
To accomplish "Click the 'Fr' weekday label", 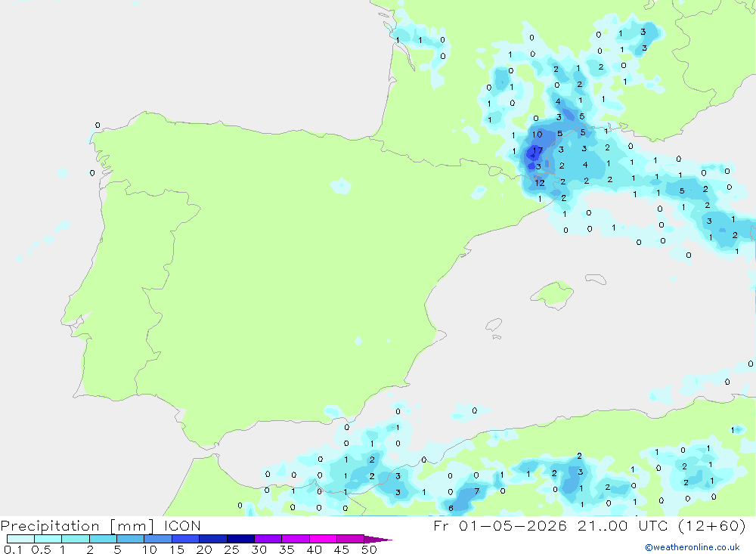I will pos(441,525).
